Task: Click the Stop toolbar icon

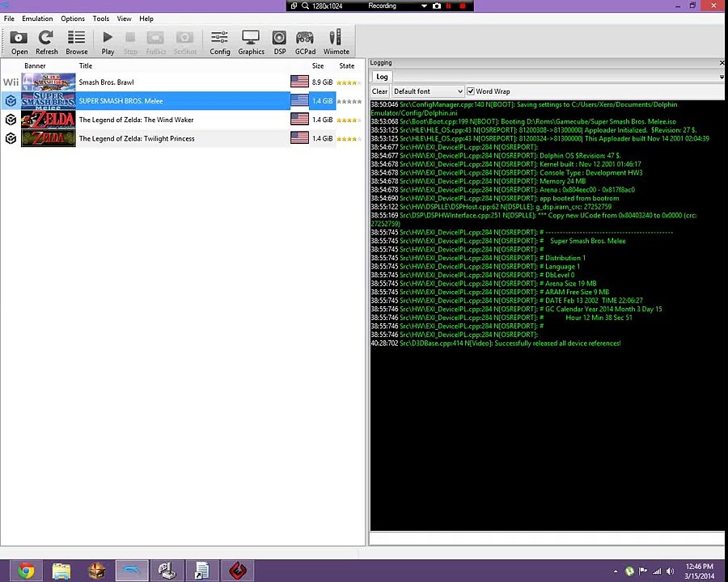Action: coord(130,42)
